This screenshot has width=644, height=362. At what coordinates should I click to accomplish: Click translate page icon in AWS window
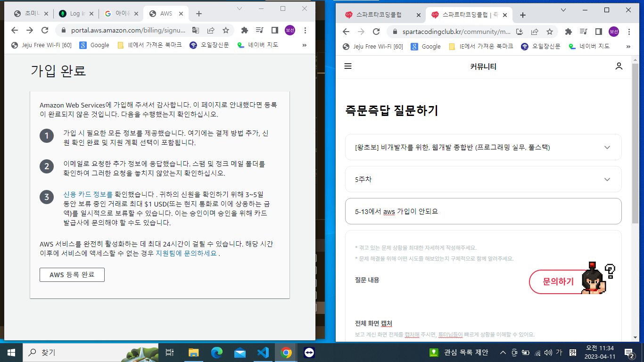coord(196,30)
